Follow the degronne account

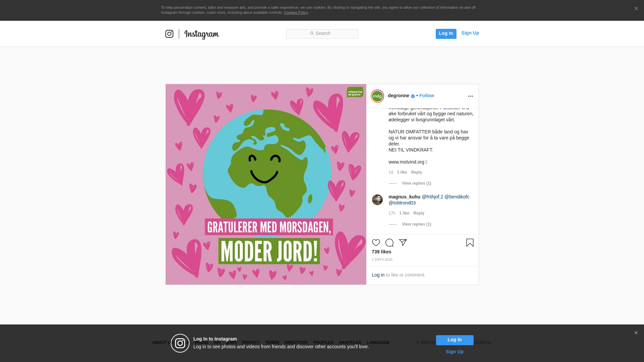click(x=426, y=96)
